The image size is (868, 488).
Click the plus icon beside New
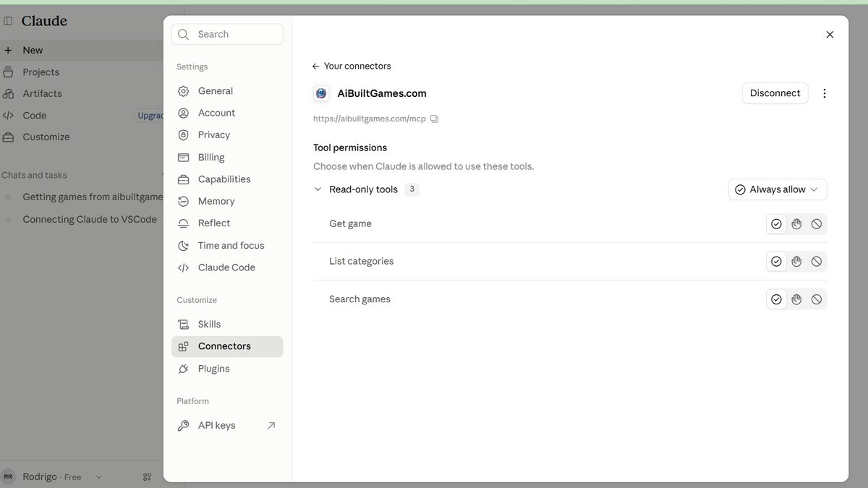[8, 51]
